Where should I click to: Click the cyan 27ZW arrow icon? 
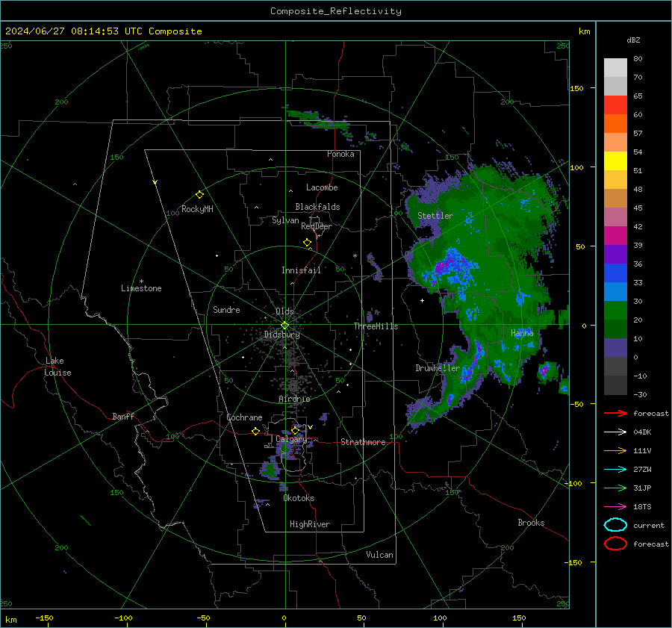click(x=615, y=470)
